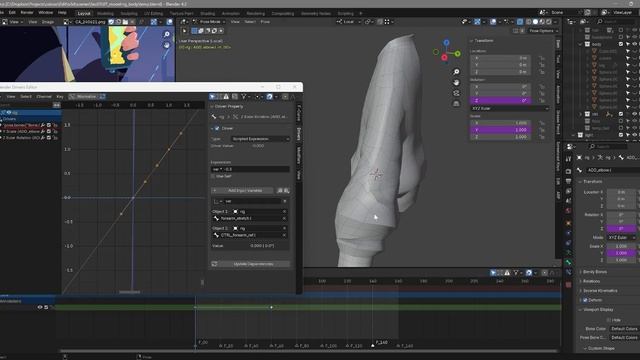640x360 pixels.
Task: Open driver Type Scripted Expression dropdown
Action: pyautogui.click(x=261, y=139)
